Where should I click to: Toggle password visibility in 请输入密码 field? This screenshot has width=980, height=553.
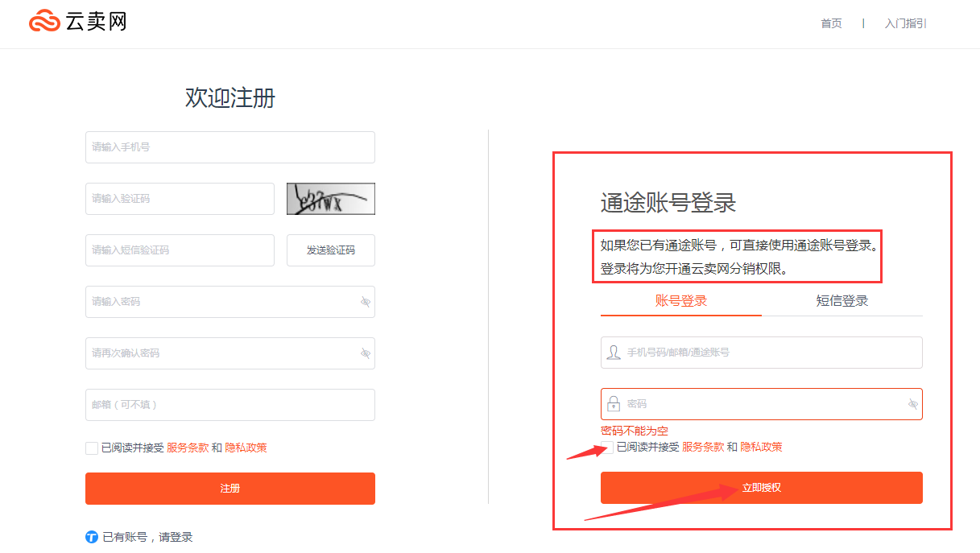[364, 302]
